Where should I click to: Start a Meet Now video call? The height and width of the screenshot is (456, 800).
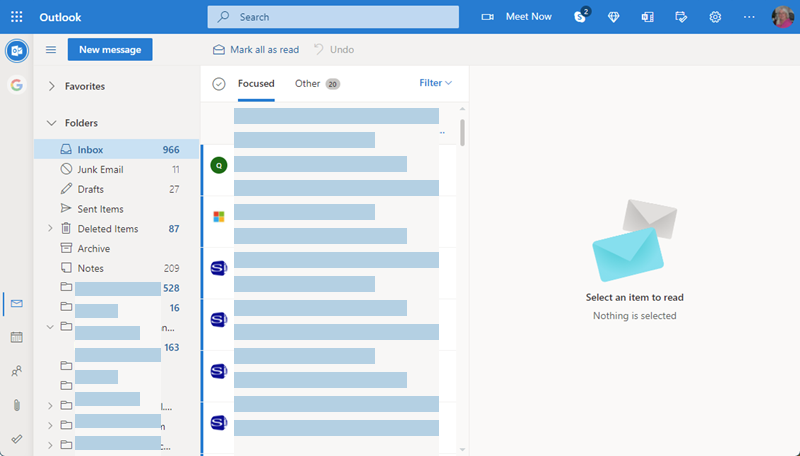pyautogui.click(x=516, y=17)
